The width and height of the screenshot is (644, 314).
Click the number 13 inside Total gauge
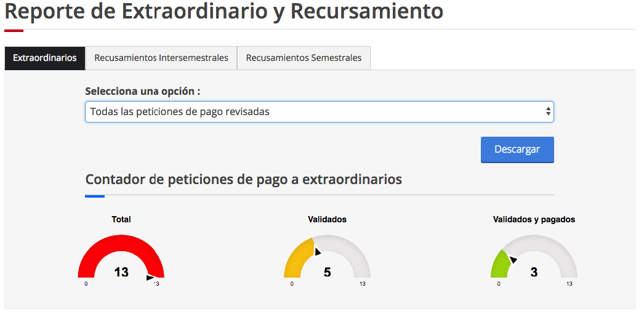click(121, 272)
